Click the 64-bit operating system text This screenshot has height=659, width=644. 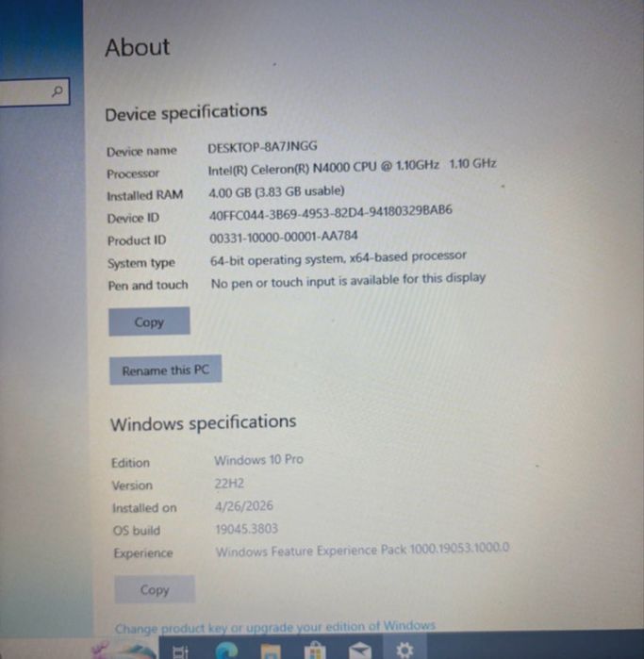point(339,258)
